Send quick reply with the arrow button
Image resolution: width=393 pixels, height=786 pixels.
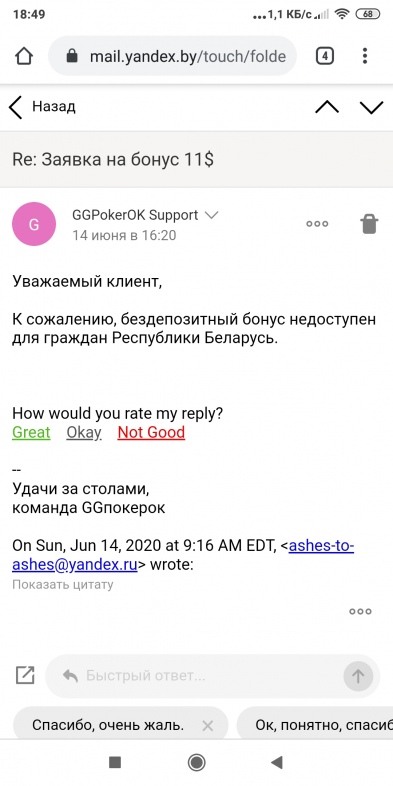[x=358, y=676]
